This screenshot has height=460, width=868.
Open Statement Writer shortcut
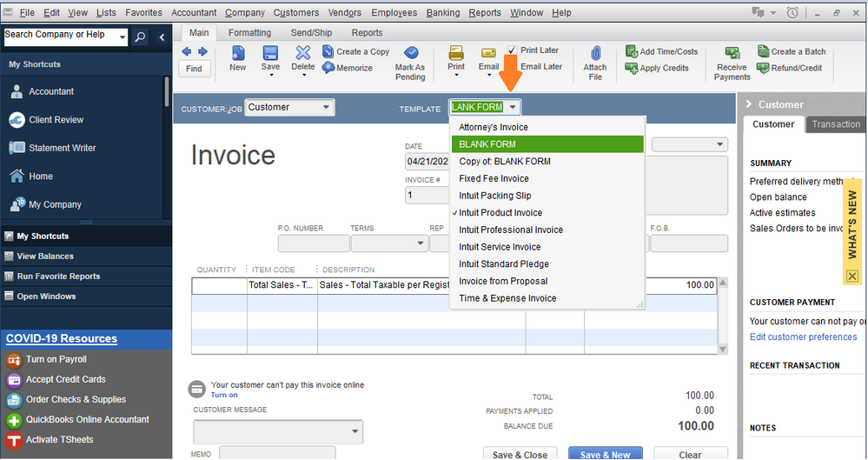[62, 148]
